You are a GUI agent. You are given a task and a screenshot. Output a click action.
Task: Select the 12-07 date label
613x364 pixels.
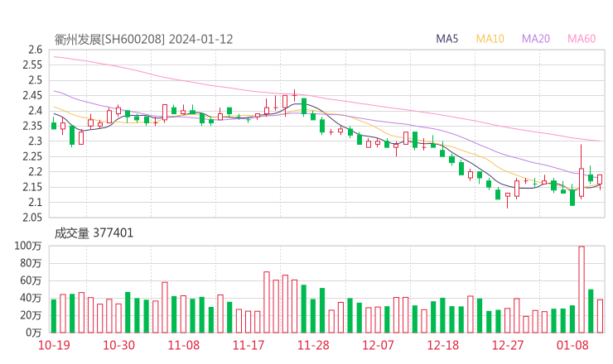pos(378,345)
